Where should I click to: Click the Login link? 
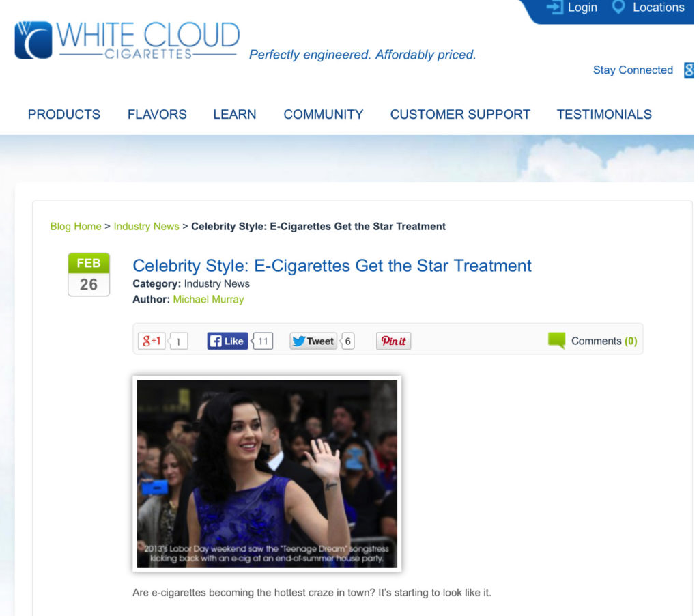click(x=582, y=7)
